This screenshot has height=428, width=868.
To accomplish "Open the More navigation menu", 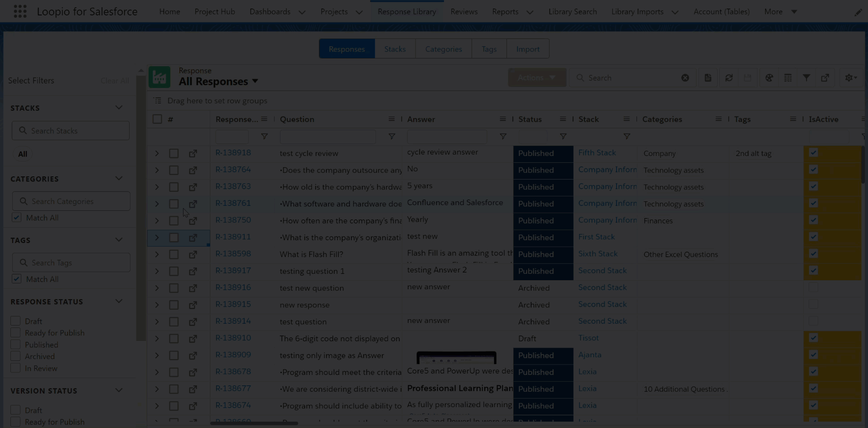I will (x=781, y=12).
